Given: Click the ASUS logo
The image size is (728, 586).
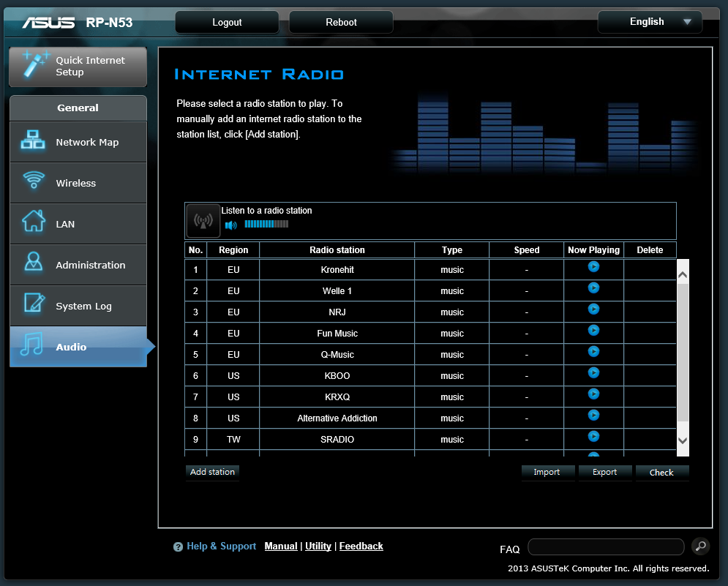Looking at the screenshot, I should pyautogui.click(x=48, y=22).
